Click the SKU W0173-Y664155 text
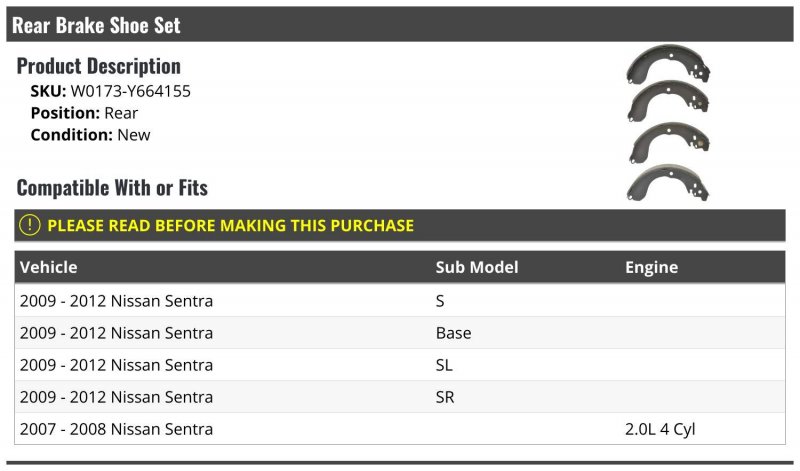Image resolution: width=800 pixels, height=471 pixels. (x=110, y=91)
